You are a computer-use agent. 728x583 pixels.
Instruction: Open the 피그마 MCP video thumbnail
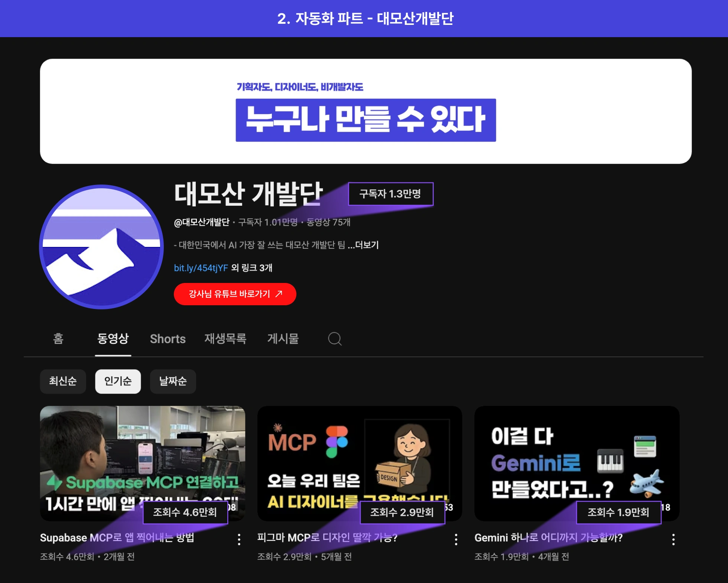click(360, 463)
